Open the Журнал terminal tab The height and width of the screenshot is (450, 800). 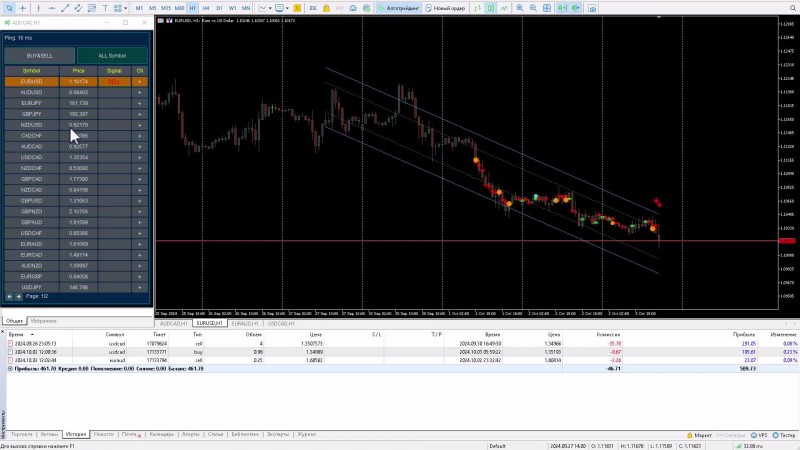307,434
